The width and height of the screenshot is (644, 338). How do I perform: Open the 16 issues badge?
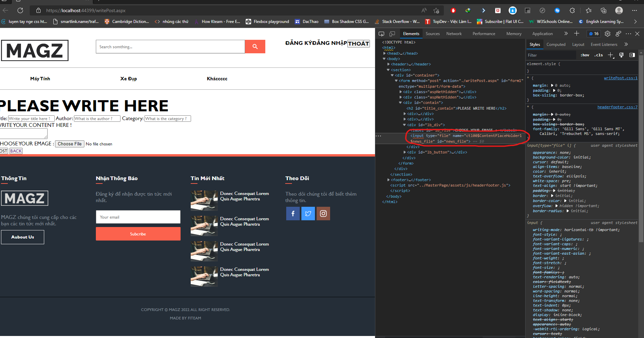[594, 34]
